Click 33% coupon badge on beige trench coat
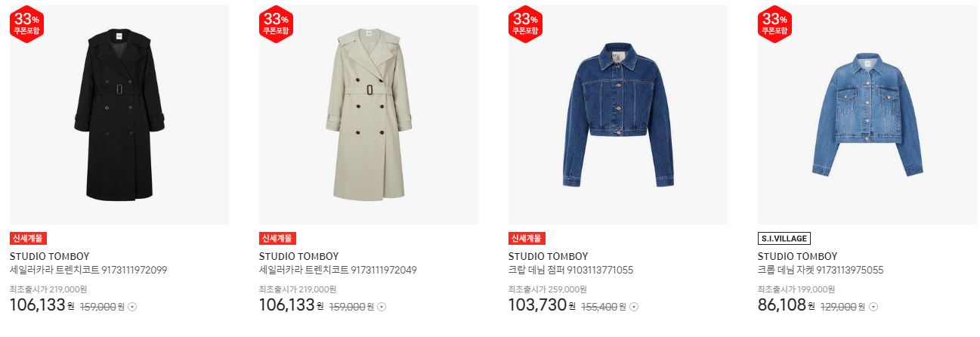This screenshot has width=980, height=337. [277, 24]
